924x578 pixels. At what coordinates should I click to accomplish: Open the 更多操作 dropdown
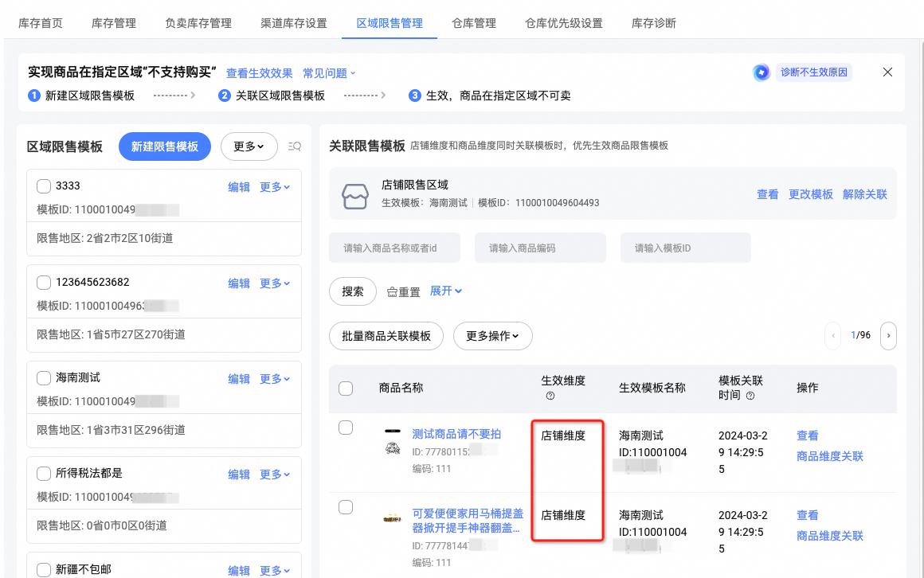[x=492, y=336]
